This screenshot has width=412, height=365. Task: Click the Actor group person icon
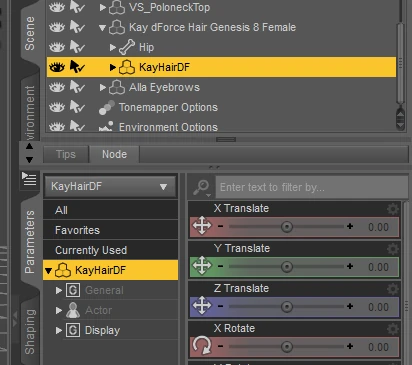click(73, 310)
